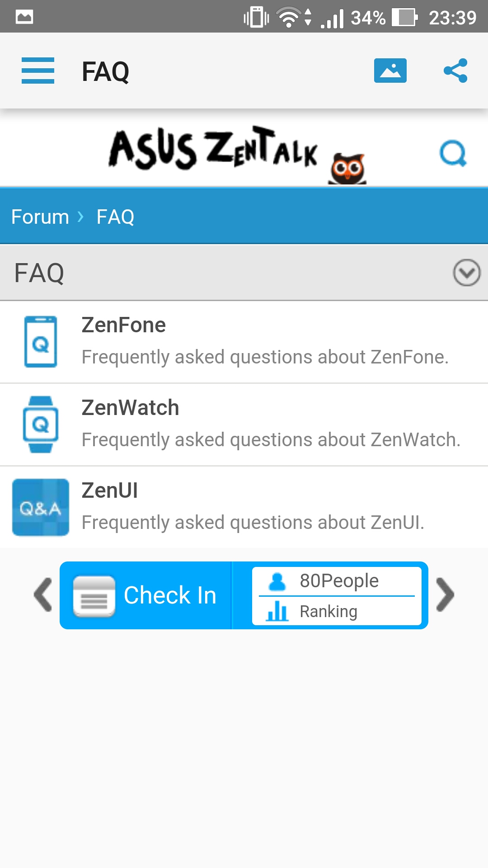Tap the owl mascot logo

(x=347, y=169)
